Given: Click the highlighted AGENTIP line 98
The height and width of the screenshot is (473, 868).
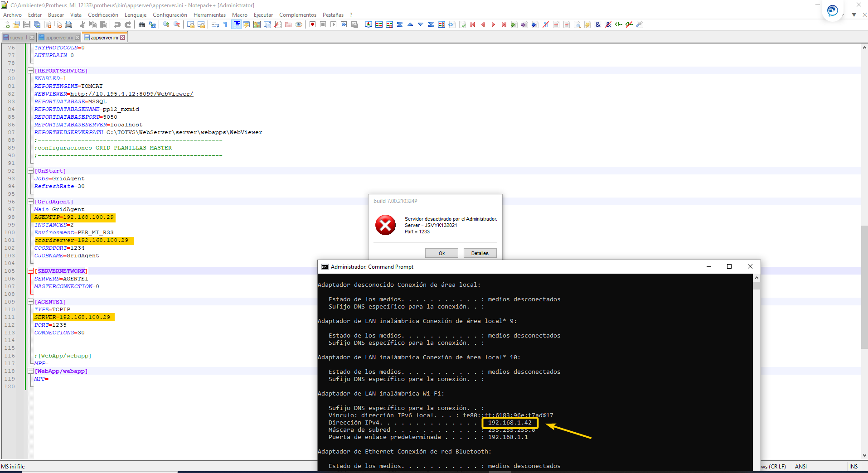Looking at the screenshot, I should 73,217.
